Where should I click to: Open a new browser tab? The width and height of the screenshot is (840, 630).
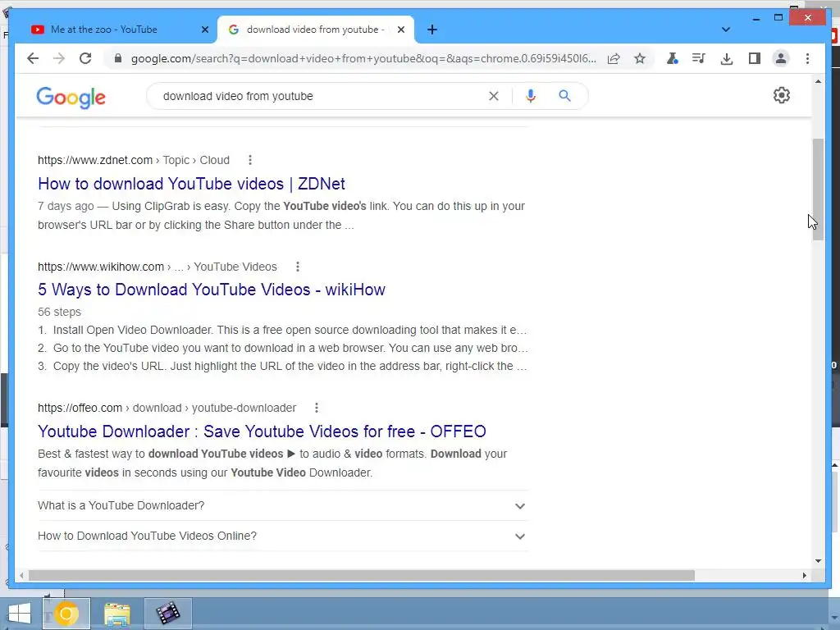point(432,30)
